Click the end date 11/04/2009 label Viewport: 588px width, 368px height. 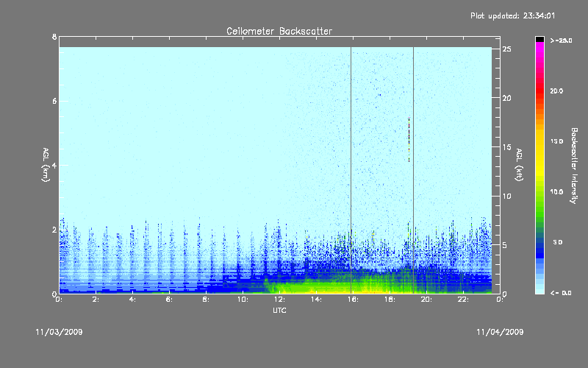[500, 332]
